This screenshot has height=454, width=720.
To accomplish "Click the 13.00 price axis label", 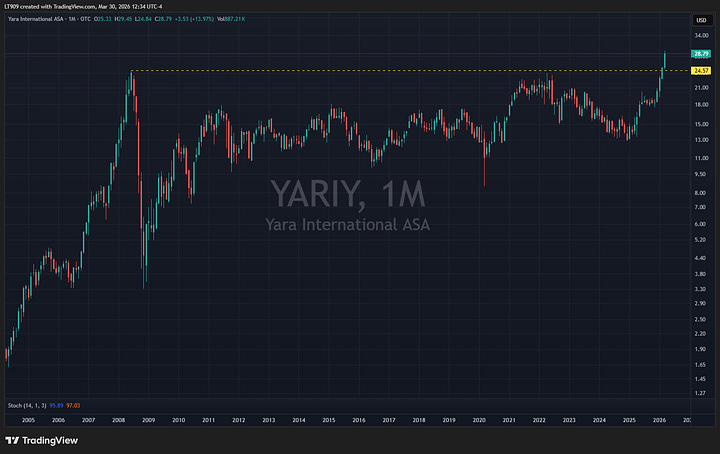I will 701,140.
